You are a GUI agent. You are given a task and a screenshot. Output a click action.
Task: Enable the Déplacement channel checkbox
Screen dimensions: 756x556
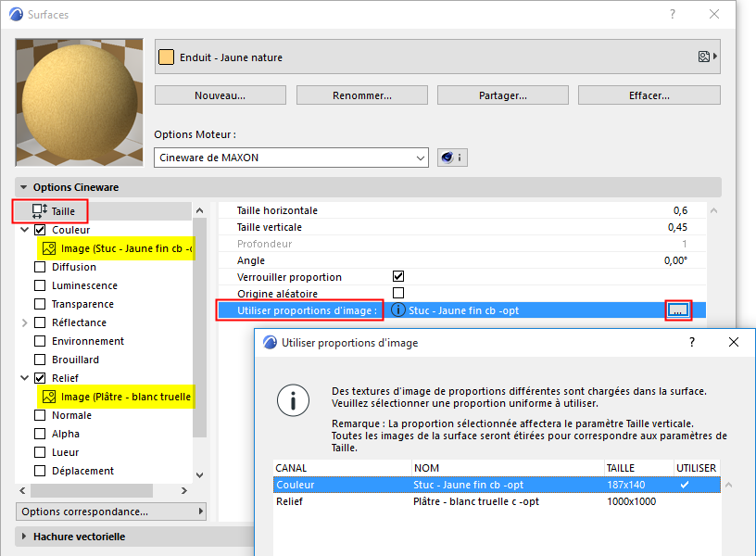pos(40,471)
